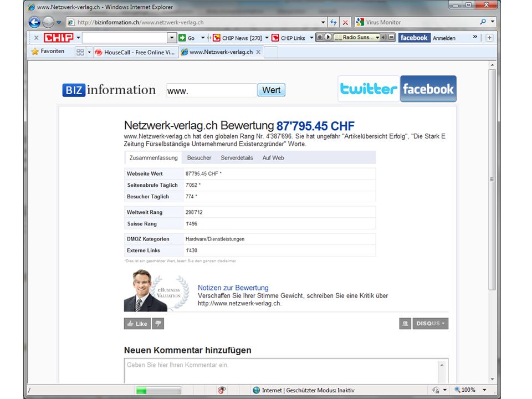Viewport: 532px width, 399px height.
Task: Open the CHIP logo dropdown menu
Action: pos(78,37)
